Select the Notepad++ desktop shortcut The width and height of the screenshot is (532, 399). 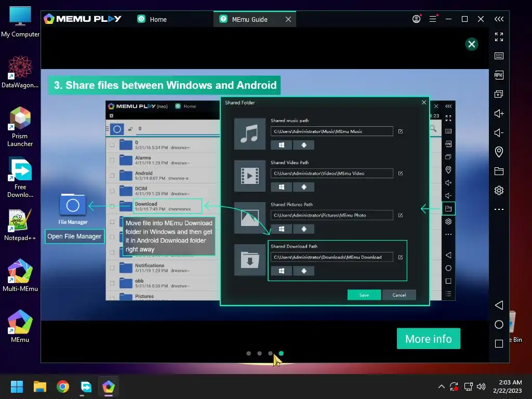(x=20, y=225)
